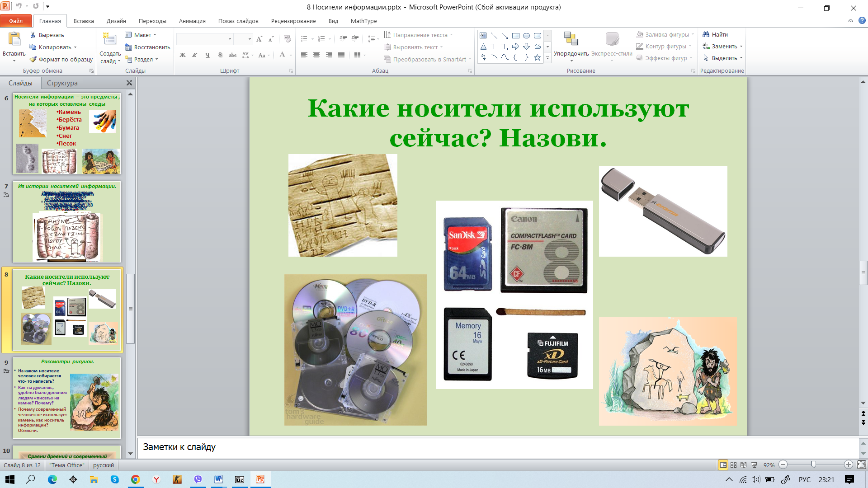Screen dimensions: 868x488
Task: Toggle text shadow S formatting
Action: tap(220, 55)
